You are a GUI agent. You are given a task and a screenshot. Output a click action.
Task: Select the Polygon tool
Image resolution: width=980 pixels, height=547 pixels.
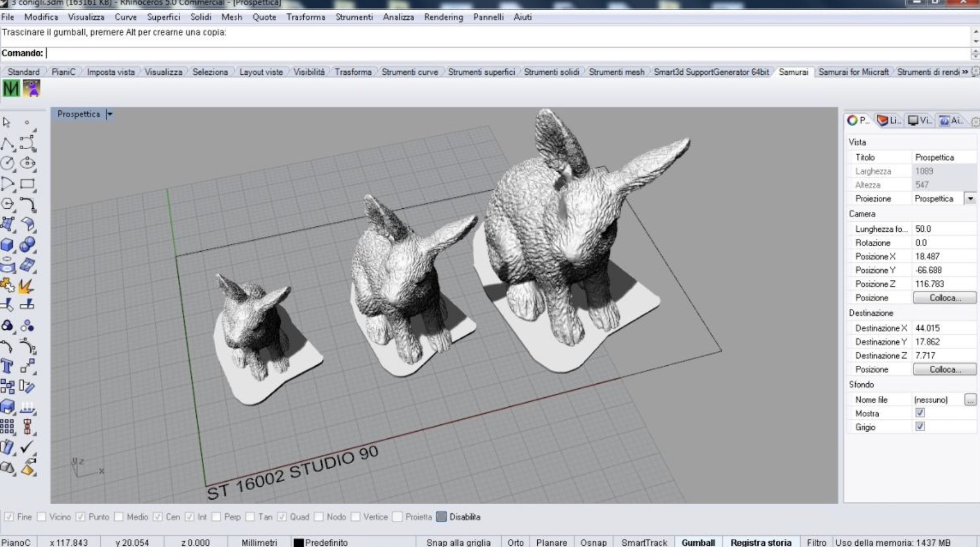tap(7, 204)
